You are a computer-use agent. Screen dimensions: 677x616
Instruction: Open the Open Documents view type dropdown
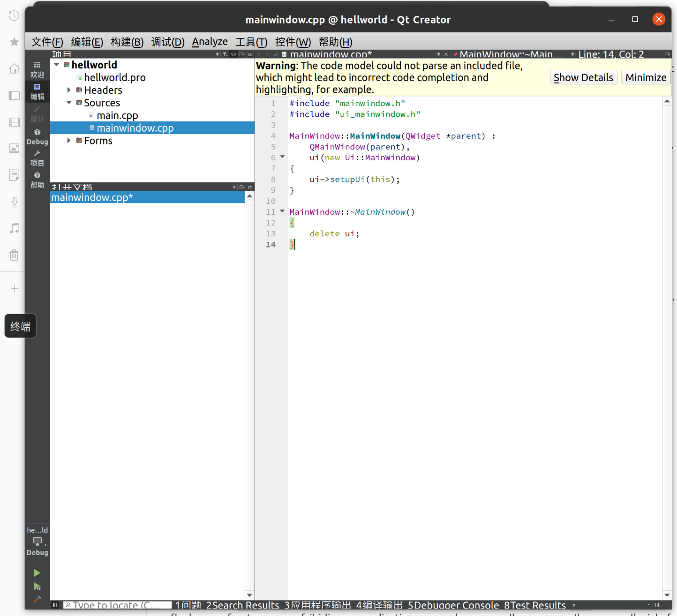pos(234,187)
